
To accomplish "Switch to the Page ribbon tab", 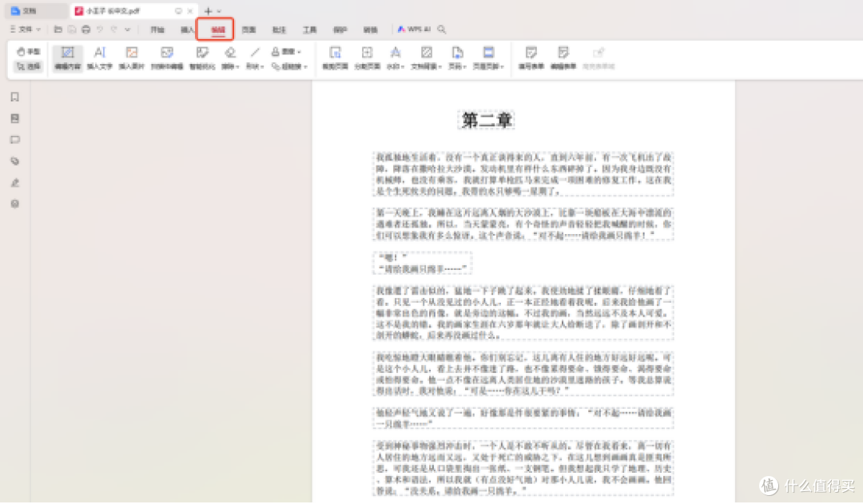I will click(249, 30).
